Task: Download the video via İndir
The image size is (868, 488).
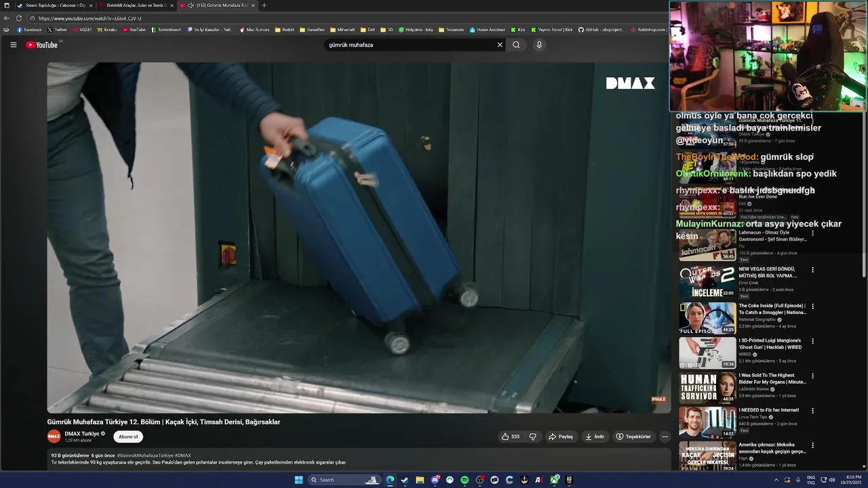Action: (595, 436)
